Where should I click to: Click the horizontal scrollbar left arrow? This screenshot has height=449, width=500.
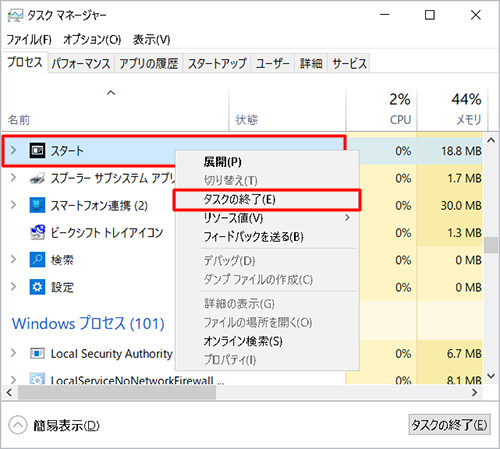click(x=9, y=392)
